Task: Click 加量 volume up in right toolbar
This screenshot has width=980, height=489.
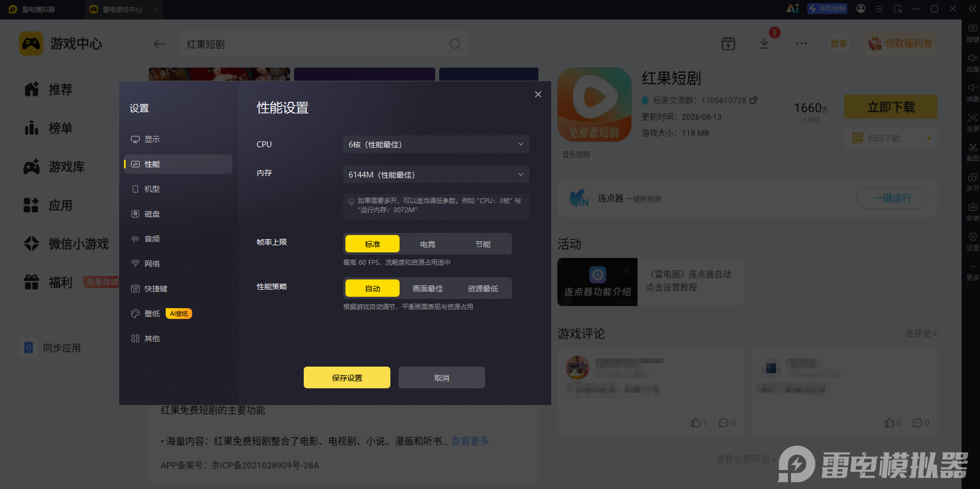Action: click(x=972, y=63)
